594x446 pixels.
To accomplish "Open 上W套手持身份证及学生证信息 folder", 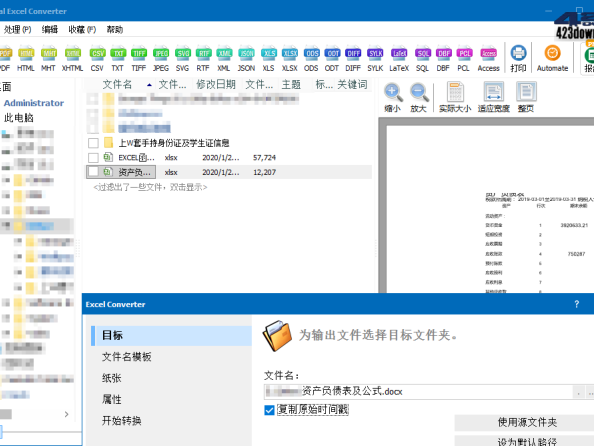I will click(x=174, y=143).
